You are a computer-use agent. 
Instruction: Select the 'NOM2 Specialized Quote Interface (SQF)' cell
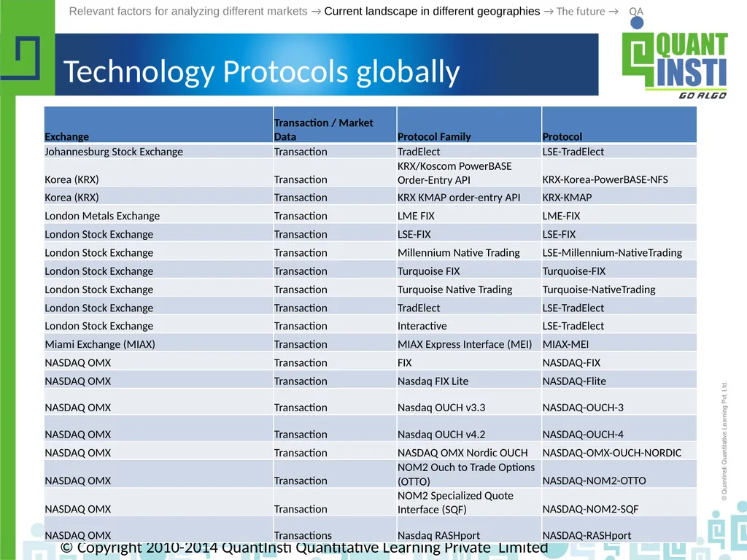tap(469, 502)
